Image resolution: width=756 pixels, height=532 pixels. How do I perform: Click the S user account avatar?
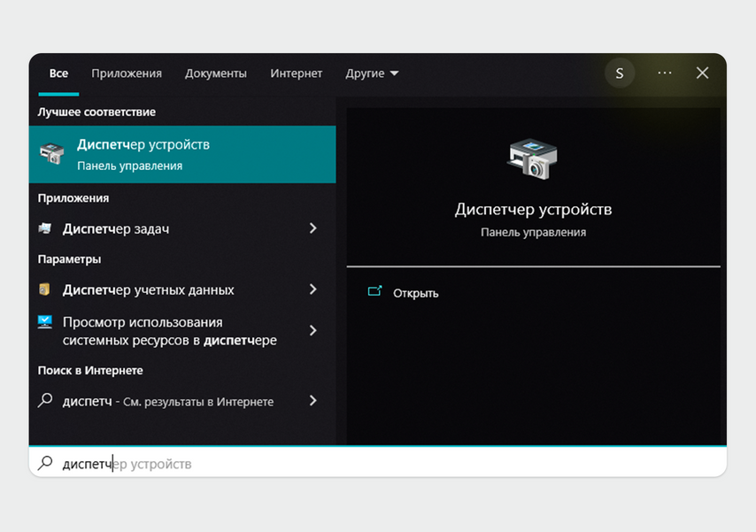(x=620, y=73)
